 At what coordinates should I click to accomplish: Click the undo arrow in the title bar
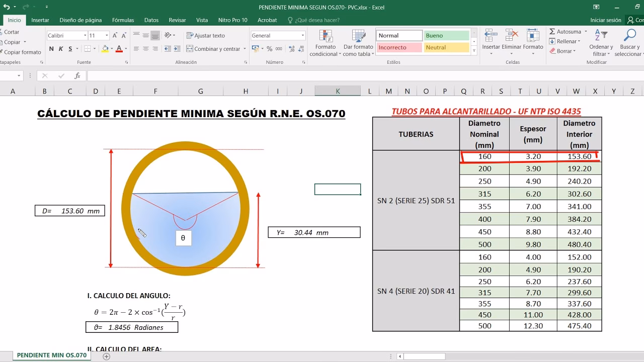(7, 7)
